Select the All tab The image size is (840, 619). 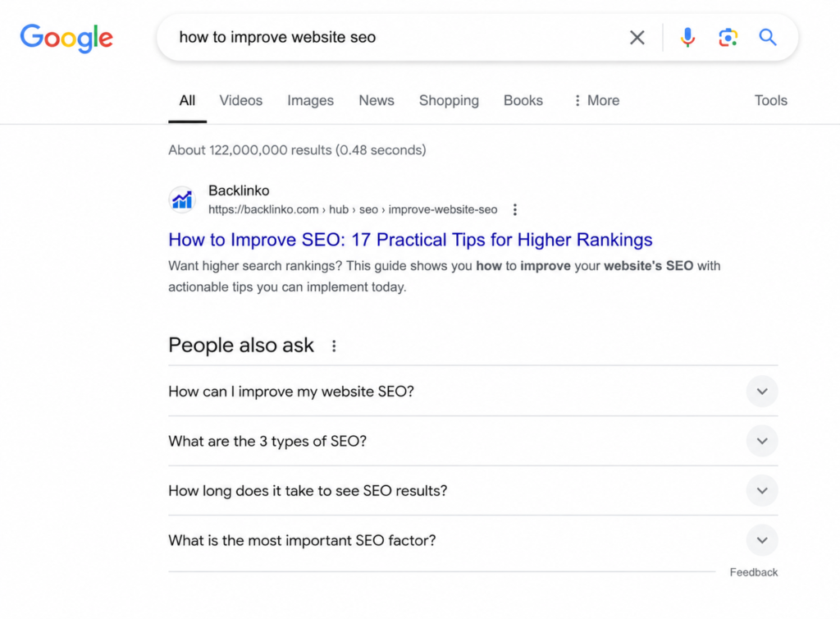pyautogui.click(x=187, y=100)
